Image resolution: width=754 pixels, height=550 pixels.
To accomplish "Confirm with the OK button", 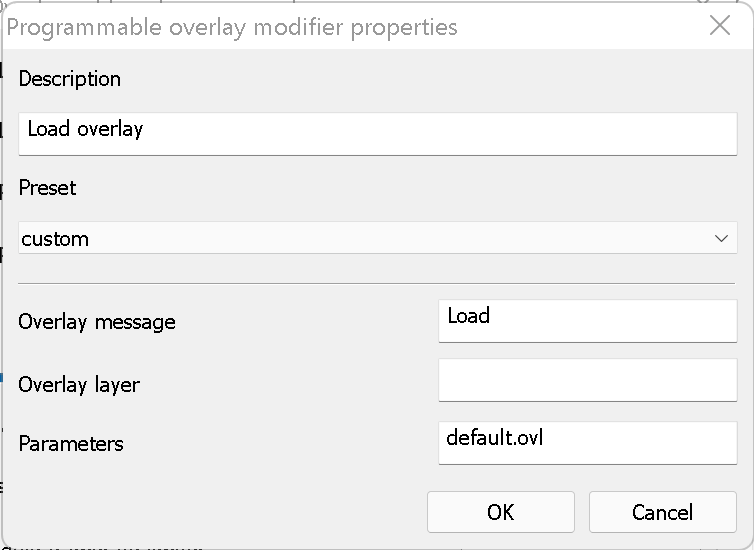I will [x=500, y=512].
